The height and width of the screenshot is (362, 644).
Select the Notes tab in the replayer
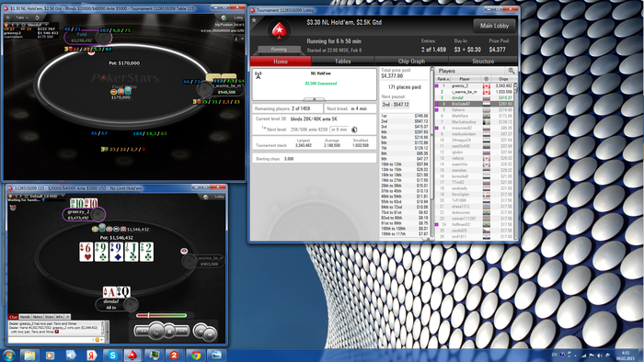[38, 317]
